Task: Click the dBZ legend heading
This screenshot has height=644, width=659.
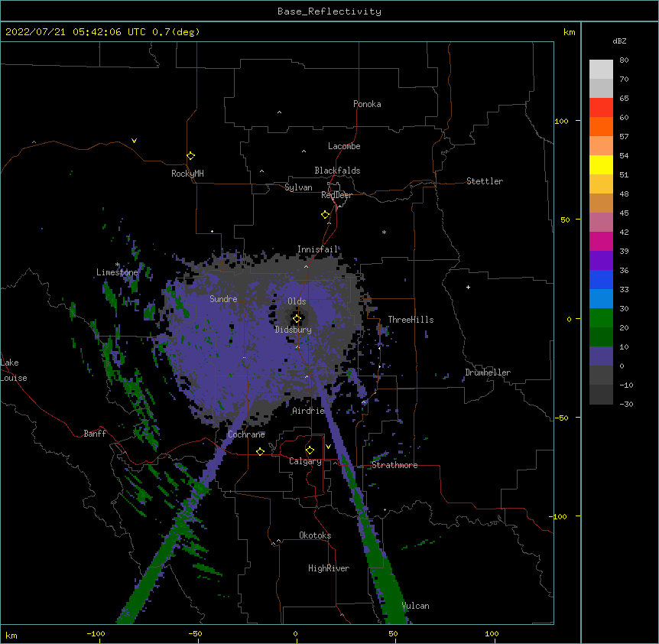Action: click(x=619, y=41)
